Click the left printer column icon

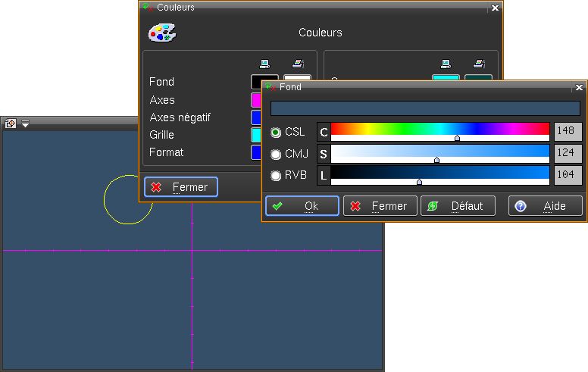(x=297, y=64)
